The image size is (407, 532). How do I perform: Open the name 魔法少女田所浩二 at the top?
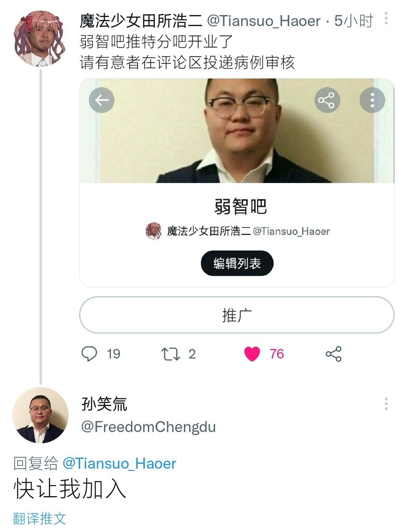point(141,20)
